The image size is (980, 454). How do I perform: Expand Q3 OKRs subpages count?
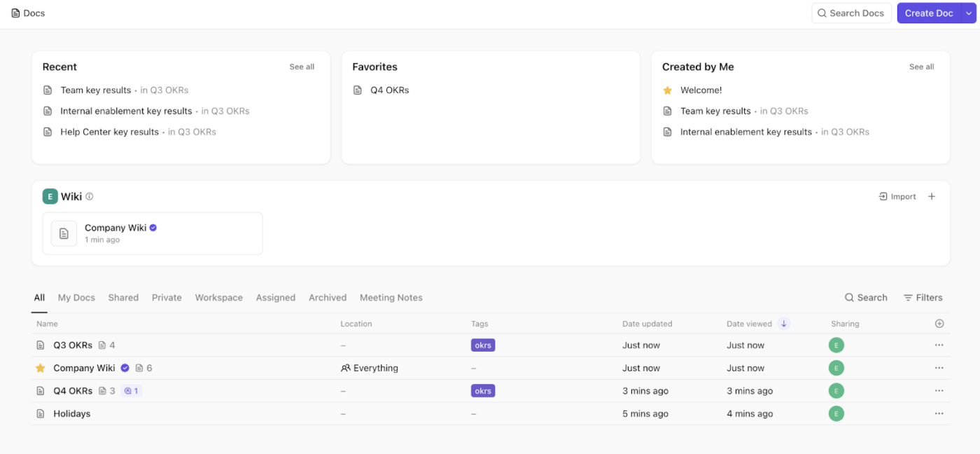coord(106,345)
